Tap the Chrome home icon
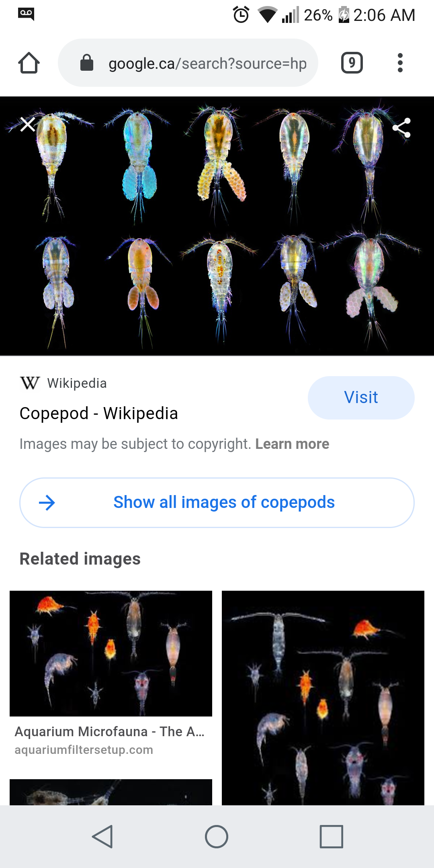The height and width of the screenshot is (868, 434). tap(29, 63)
